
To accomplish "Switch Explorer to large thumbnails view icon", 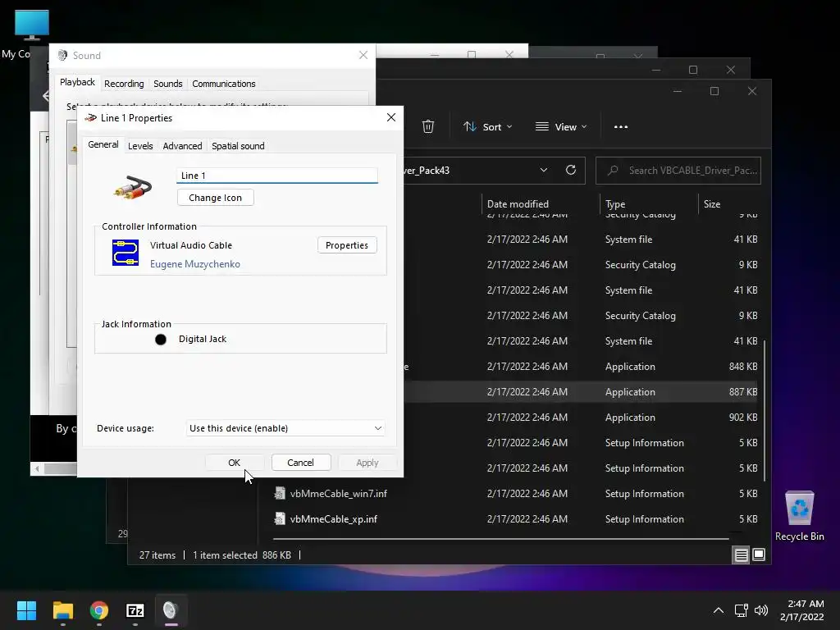I will (759, 555).
